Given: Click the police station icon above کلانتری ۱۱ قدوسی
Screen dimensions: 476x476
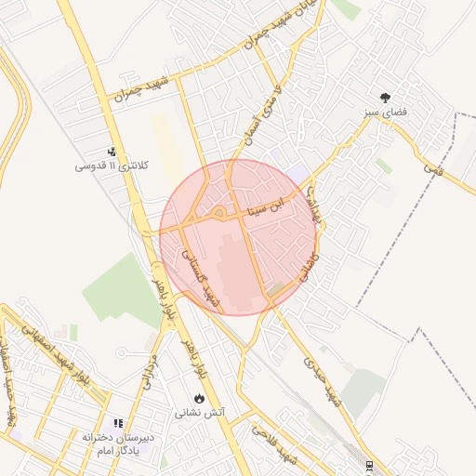Looking at the screenshot, I should (112, 152).
